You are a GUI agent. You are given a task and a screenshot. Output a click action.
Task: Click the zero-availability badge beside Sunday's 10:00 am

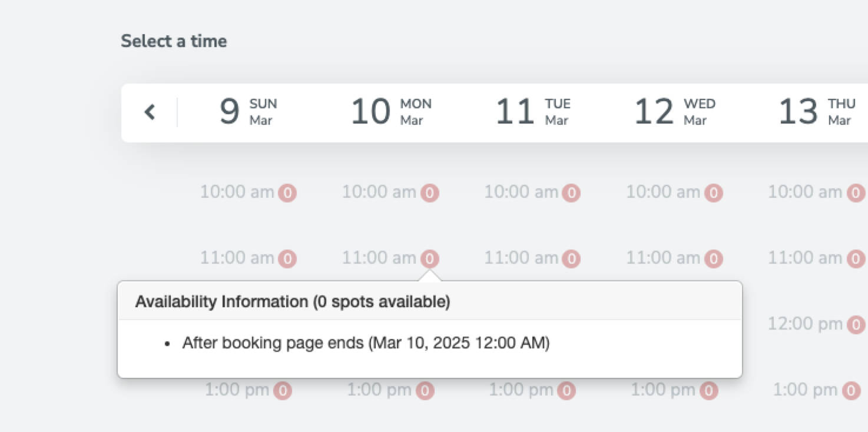pos(288,192)
